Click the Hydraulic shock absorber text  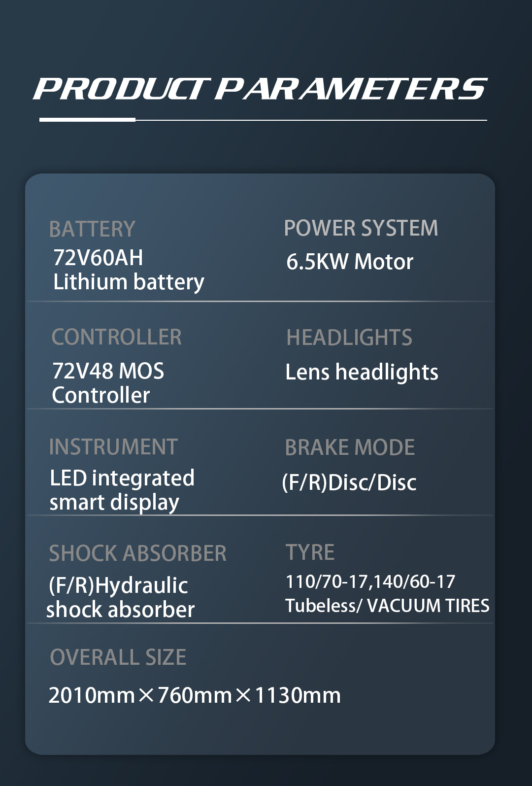(x=121, y=598)
